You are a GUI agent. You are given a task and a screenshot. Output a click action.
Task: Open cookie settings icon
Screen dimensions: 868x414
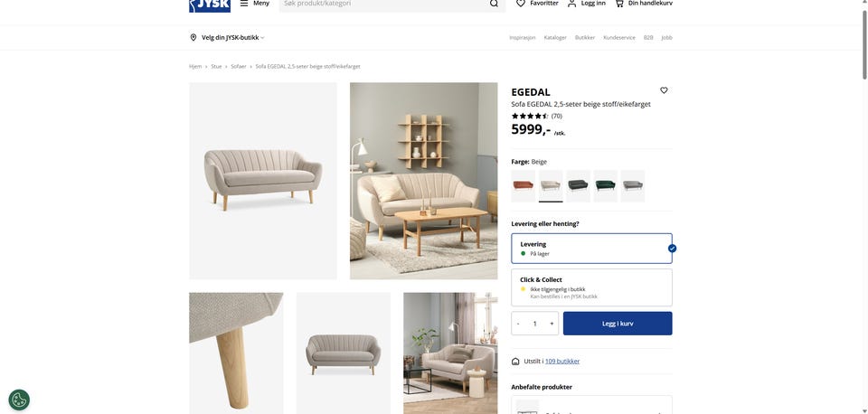click(19, 400)
